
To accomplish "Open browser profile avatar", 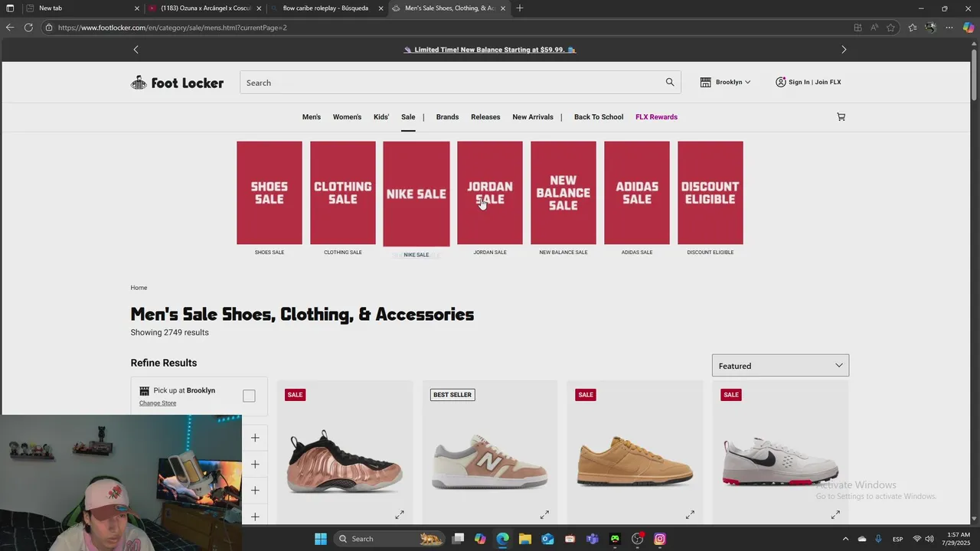I will [x=930, y=28].
